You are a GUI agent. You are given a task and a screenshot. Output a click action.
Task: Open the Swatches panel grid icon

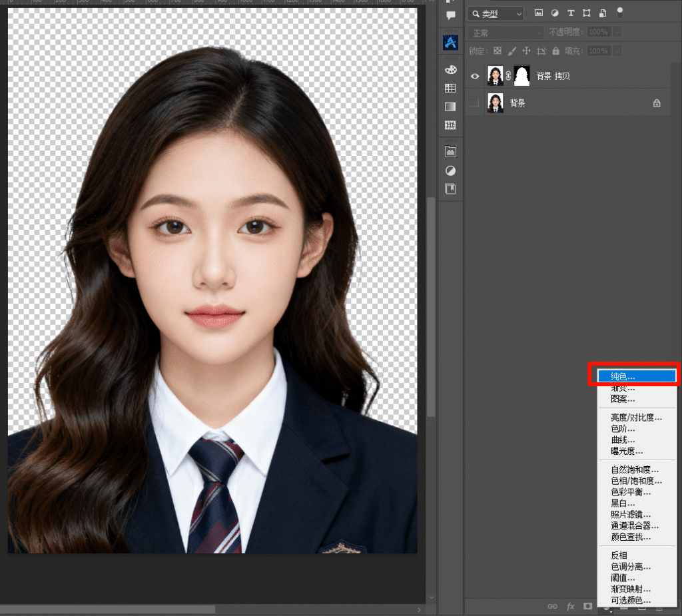[450, 88]
